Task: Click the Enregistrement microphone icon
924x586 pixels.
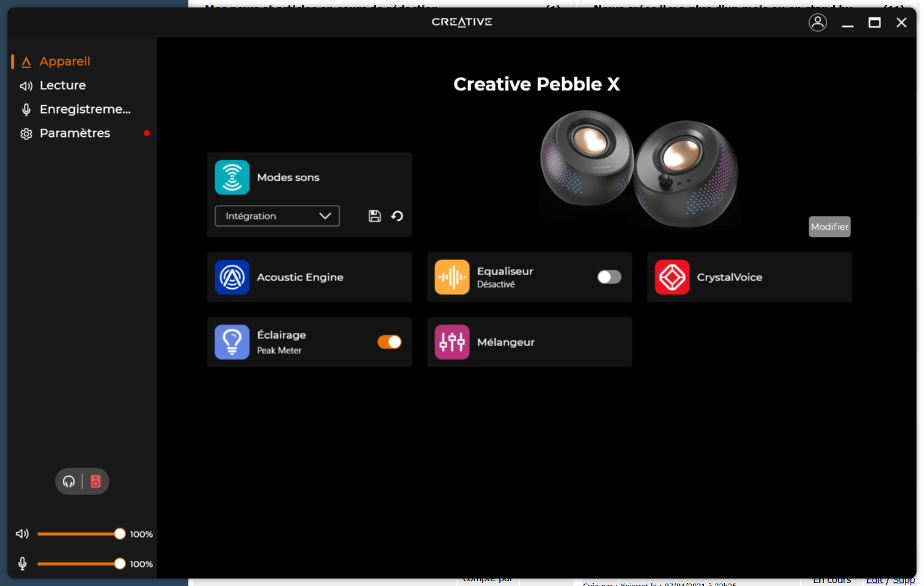Action: click(26, 109)
